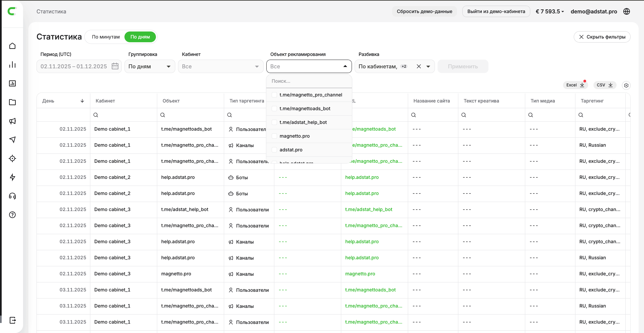The image size is (644, 333).
Task: Open the headset support icon
Action: point(12,196)
